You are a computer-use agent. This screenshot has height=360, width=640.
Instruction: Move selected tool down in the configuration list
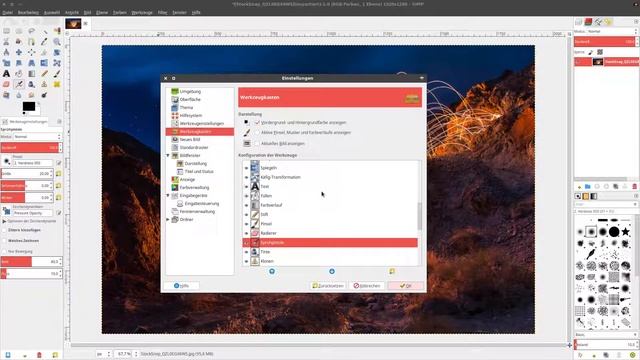click(x=332, y=271)
